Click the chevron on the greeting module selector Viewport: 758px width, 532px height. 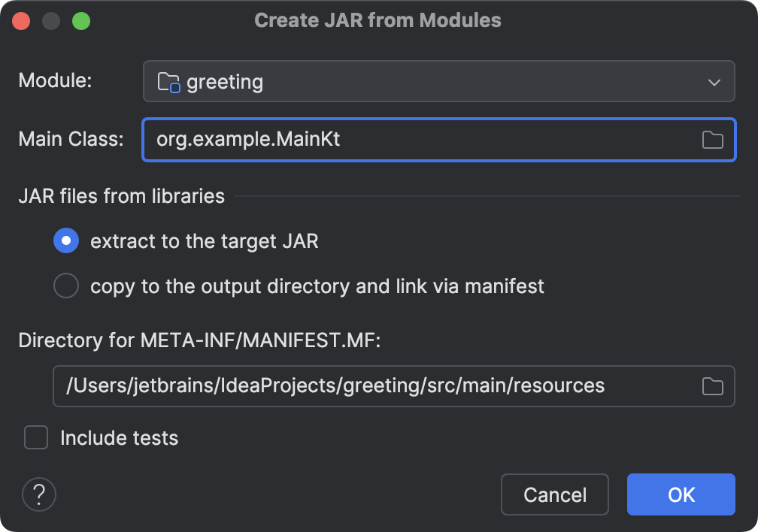pos(716,81)
